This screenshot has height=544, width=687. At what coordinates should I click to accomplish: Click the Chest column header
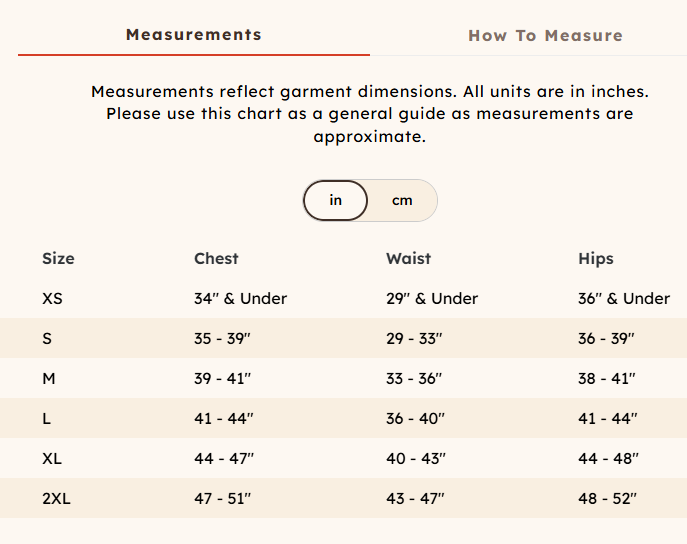coord(216,258)
